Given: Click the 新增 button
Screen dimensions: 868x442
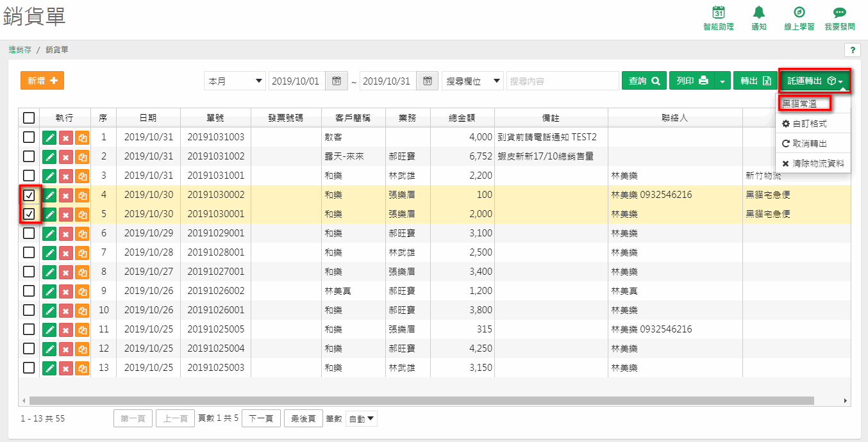Looking at the screenshot, I should click(42, 81).
